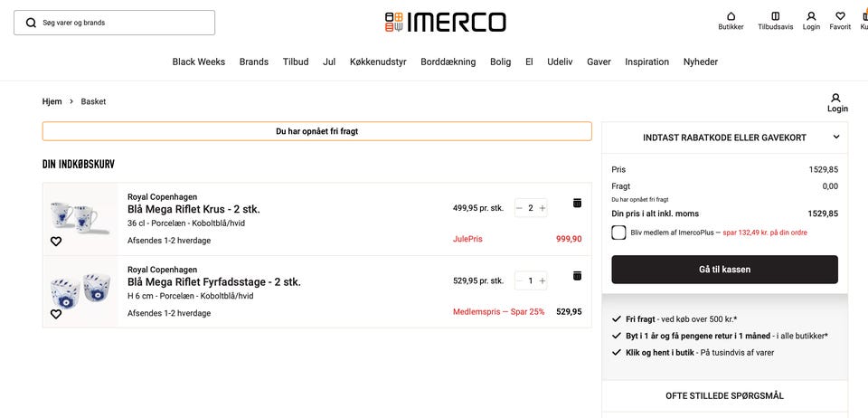Image resolution: width=868 pixels, height=418 pixels.
Task: Tick the ImercoPlus membership checkbox
Action: click(618, 233)
